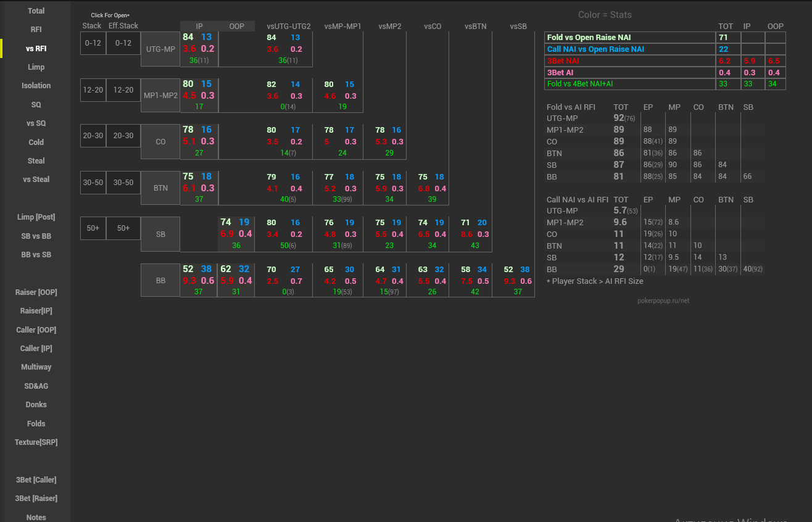
Task: Open the vs Steal section
Action: [36, 180]
